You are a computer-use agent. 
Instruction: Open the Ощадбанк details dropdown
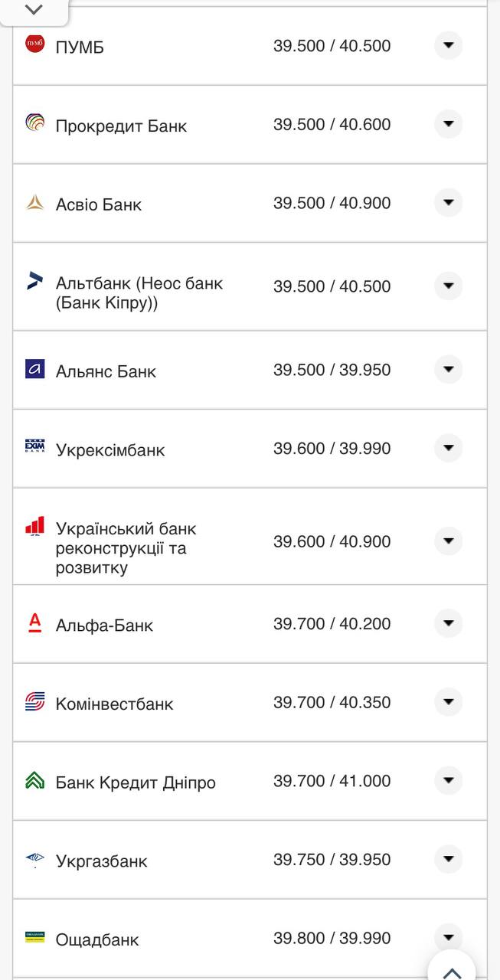(x=448, y=937)
